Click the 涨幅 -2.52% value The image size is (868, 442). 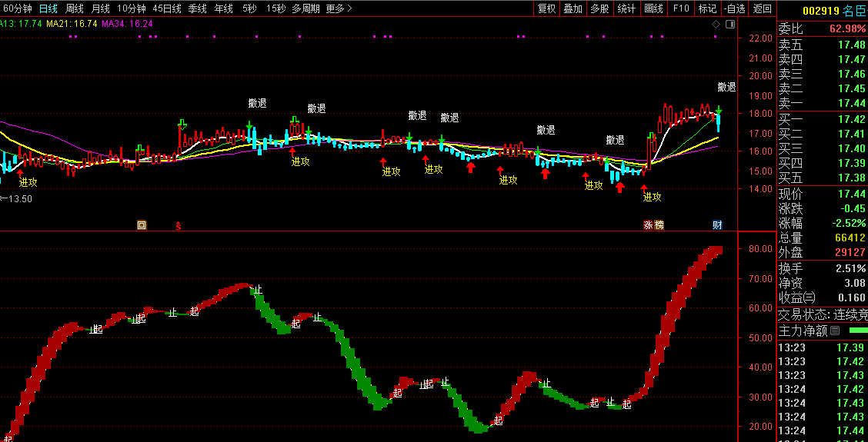848,224
